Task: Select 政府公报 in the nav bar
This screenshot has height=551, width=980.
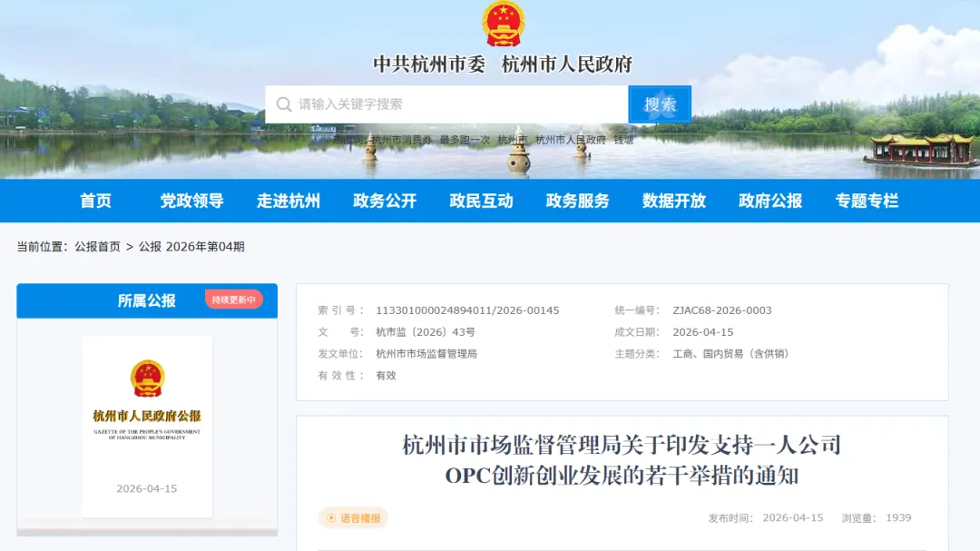Action: 770,201
